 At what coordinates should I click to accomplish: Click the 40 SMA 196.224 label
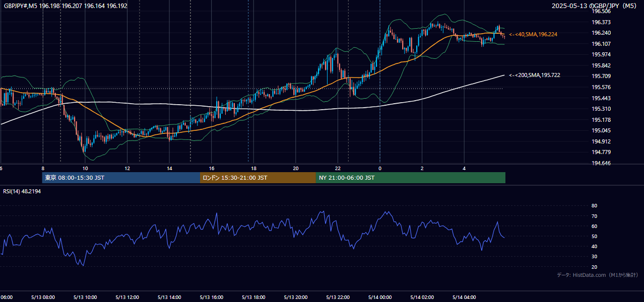click(x=533, y=34)
